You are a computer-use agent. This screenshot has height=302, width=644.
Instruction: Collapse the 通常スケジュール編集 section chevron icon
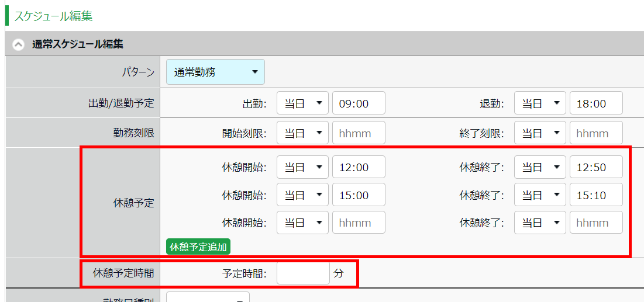(x=19, y=44)
